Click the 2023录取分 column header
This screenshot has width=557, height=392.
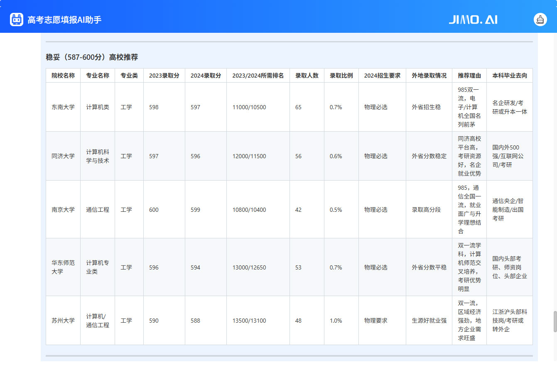click(164, 76)
